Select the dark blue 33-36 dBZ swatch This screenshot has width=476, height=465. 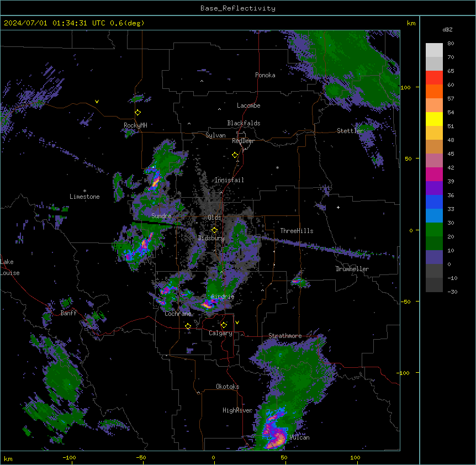[x=434, y=202]
